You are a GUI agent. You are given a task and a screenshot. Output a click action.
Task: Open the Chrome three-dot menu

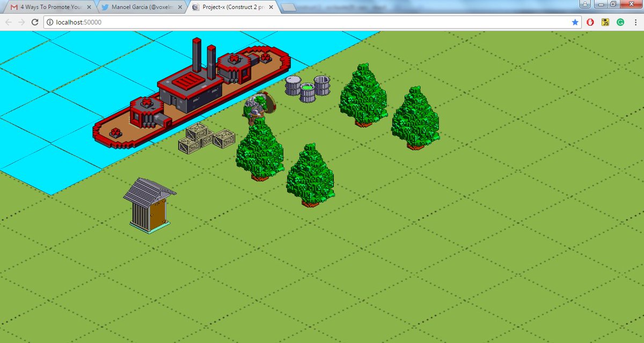pos(635,23)
